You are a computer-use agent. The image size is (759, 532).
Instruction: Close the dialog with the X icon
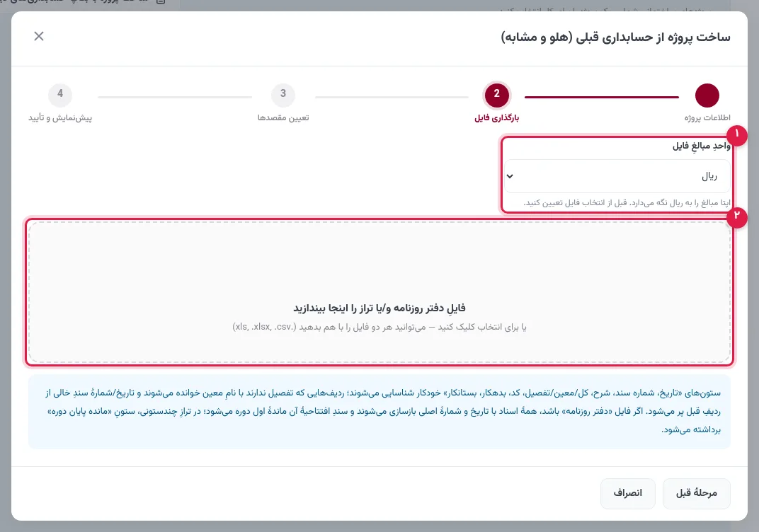(x=39, y=36)
